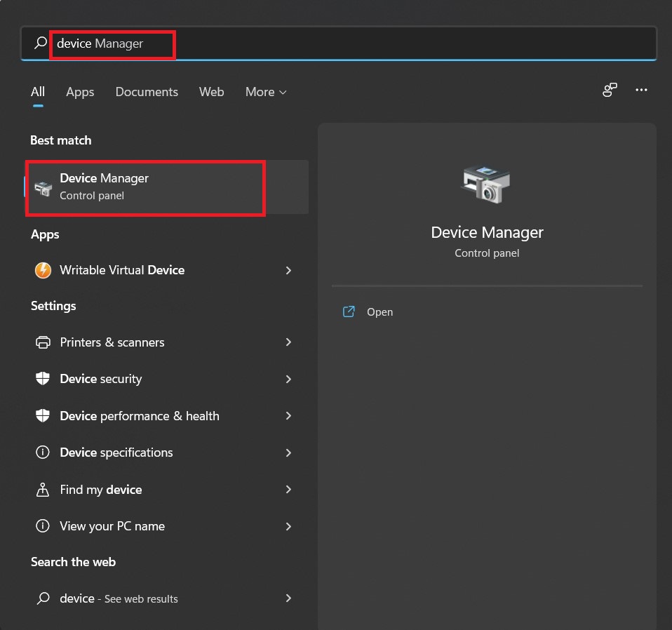Open your account profile icon

coord(609,90)
